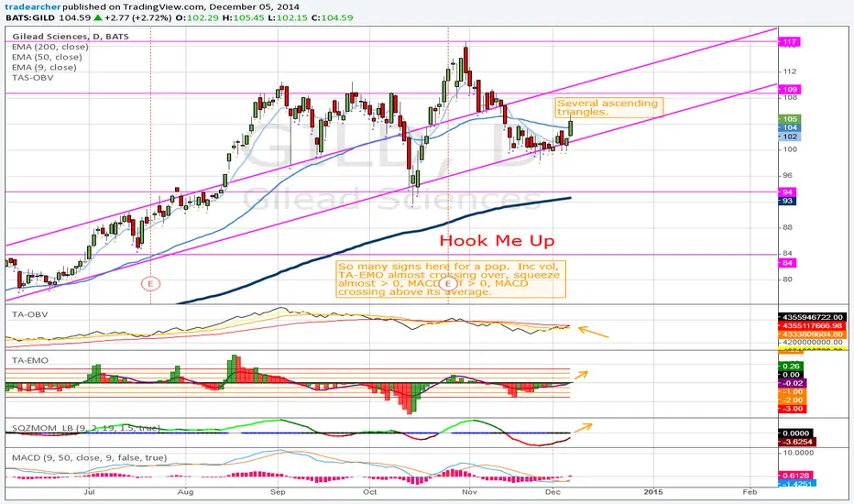Select the Several ascending triangles note
The image size is (854, 504).
click(x=608, y=107)
